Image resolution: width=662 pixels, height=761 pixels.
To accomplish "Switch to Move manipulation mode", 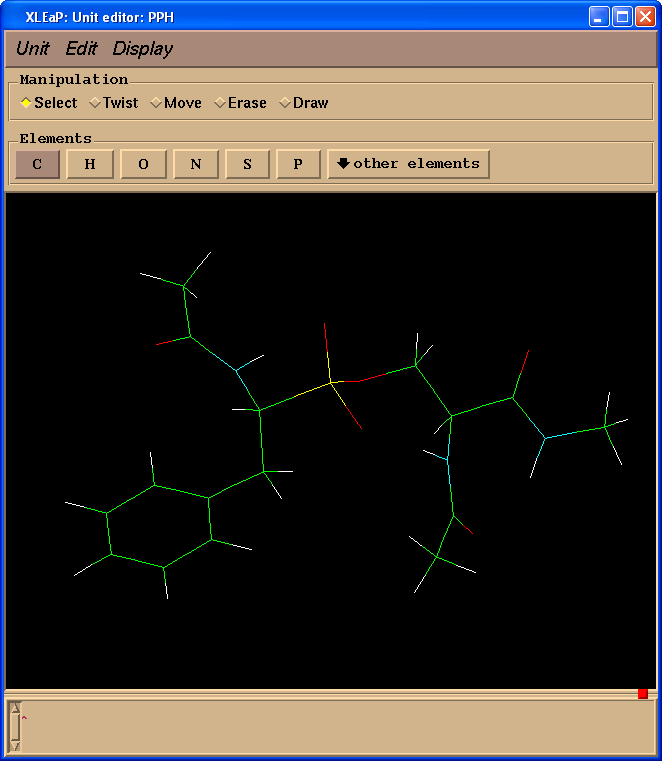I will click(x=176, y=103).
